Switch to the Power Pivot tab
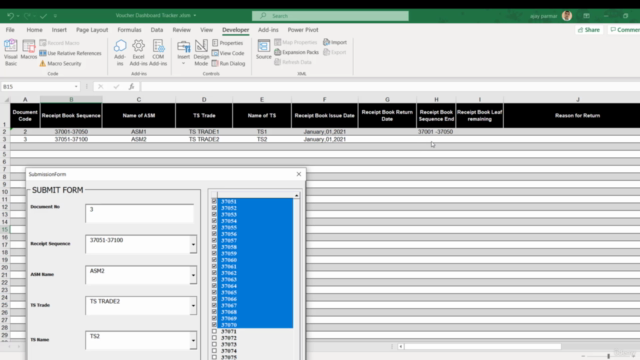Image resolution: width=640 pixels, height=360 pixels. click(303, 30)
